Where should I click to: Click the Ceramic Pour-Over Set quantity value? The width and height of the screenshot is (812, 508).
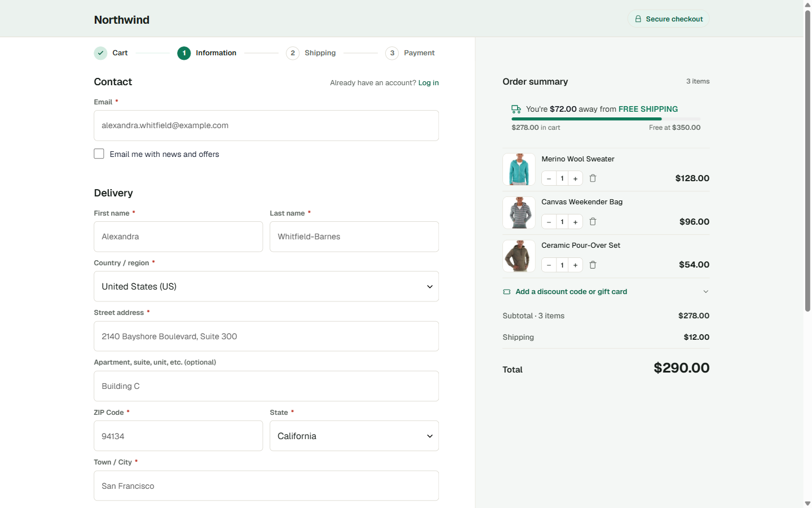coord(562,265)
